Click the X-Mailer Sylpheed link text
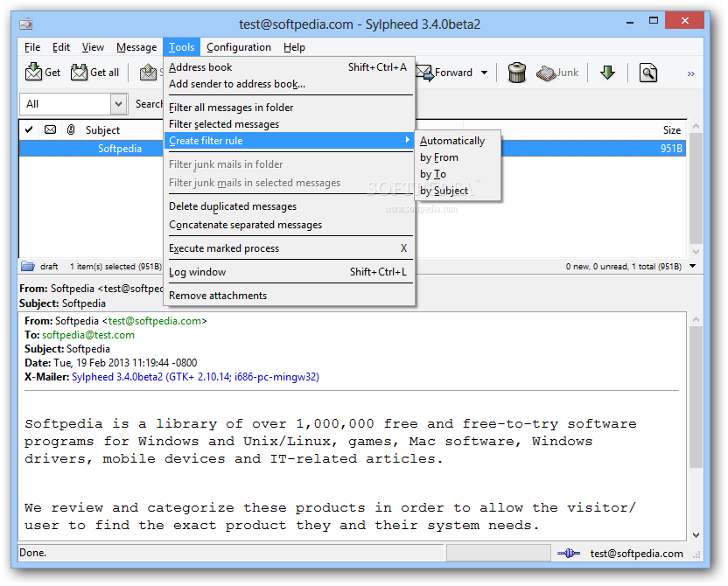The image size is (728, 586). point(195,377)
